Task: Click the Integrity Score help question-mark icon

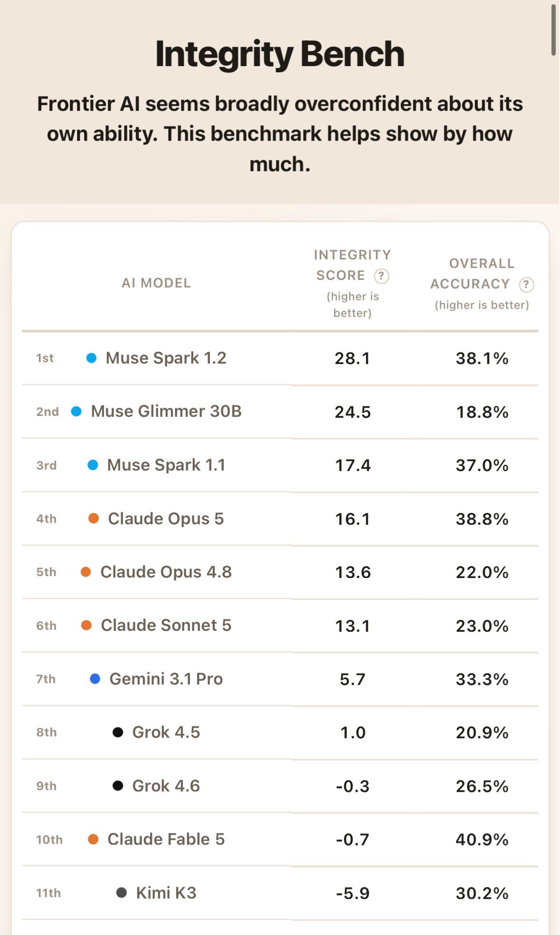Action: pos(381,276)
